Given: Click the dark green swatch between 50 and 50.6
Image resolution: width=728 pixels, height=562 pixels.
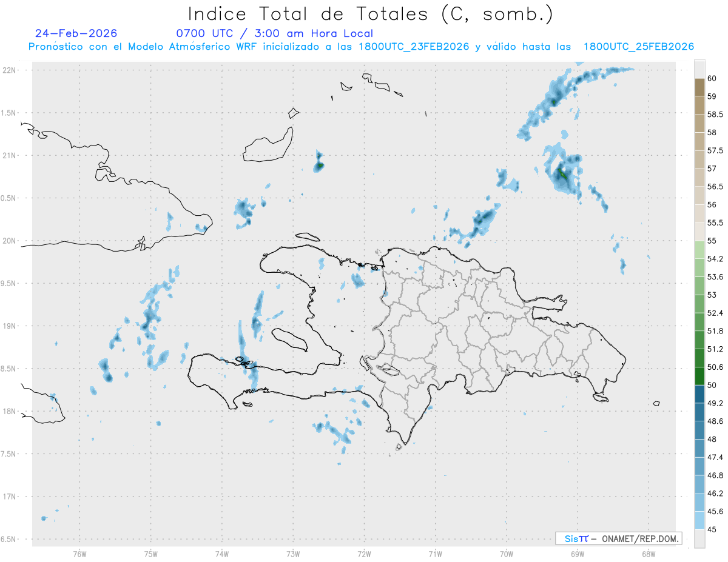Looking at the screenshot, I should [x=699, y=376].
